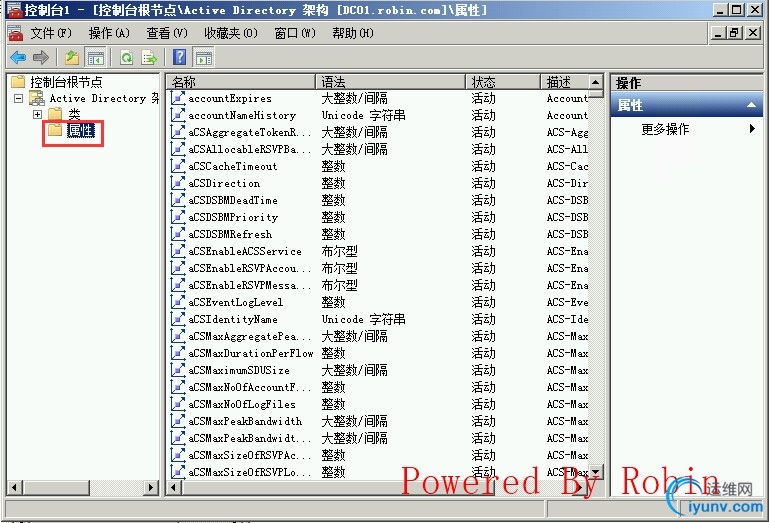
Task: Click the tree pane scrollbar right arrow
Action: click(152, 488)
